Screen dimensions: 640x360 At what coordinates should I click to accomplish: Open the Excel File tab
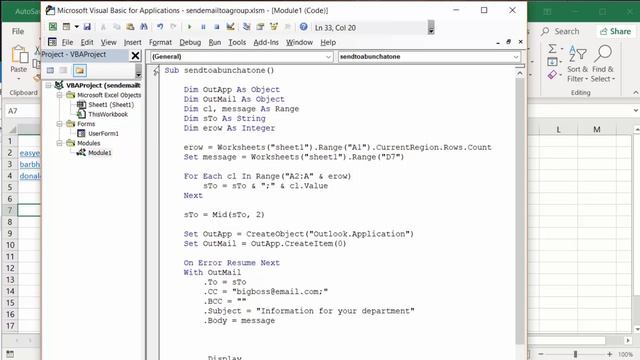tap(18, 31)
